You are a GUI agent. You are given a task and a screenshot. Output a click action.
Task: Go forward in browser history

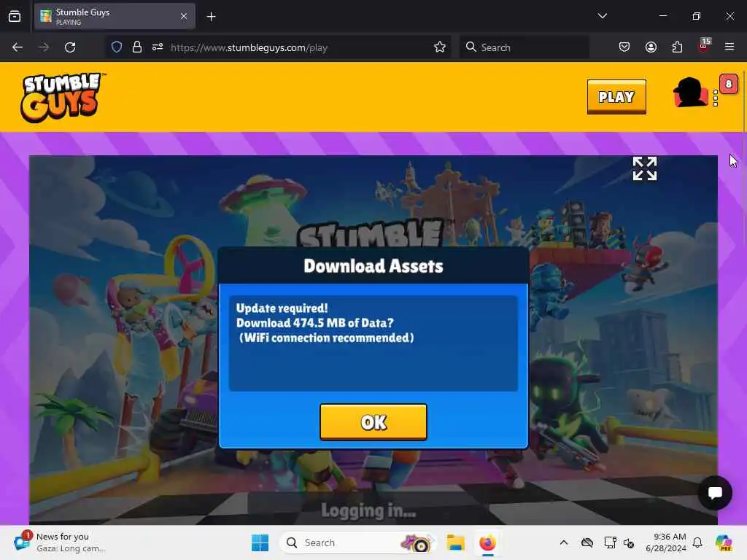pos(44,47)
